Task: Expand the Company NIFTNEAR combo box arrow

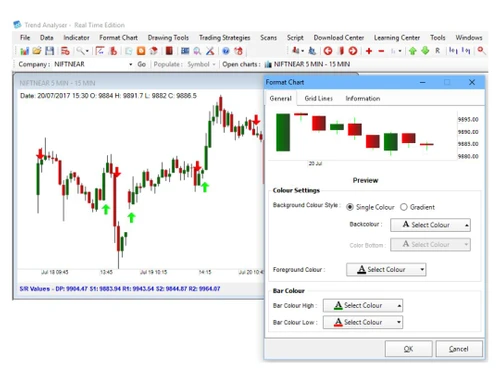Action: click(130, 64)
